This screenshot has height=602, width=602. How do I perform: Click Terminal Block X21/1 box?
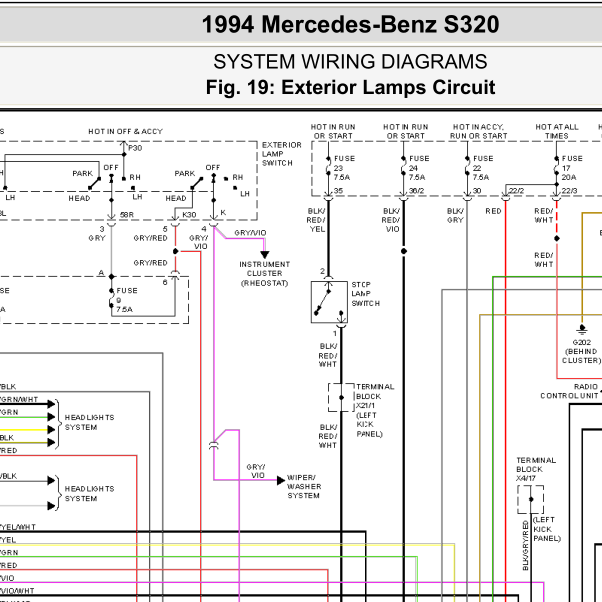pos(341,397)
